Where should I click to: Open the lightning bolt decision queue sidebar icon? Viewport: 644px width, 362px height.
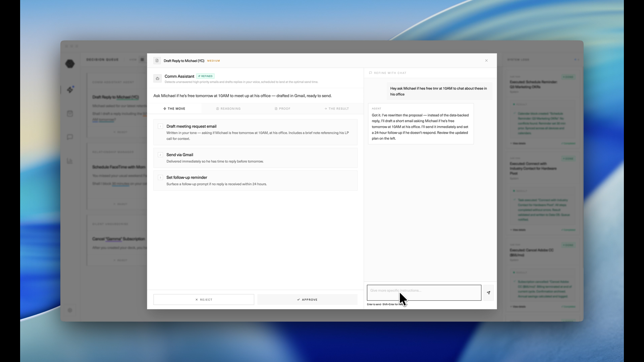coord(70,90)
